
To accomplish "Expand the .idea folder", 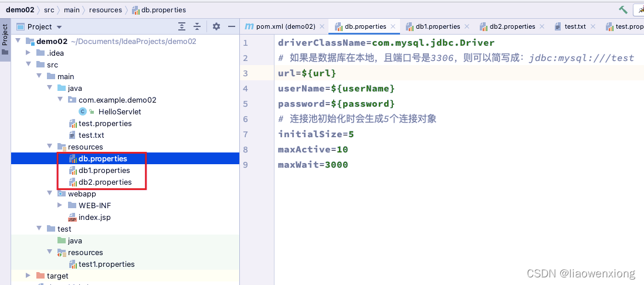I will 28,53.
